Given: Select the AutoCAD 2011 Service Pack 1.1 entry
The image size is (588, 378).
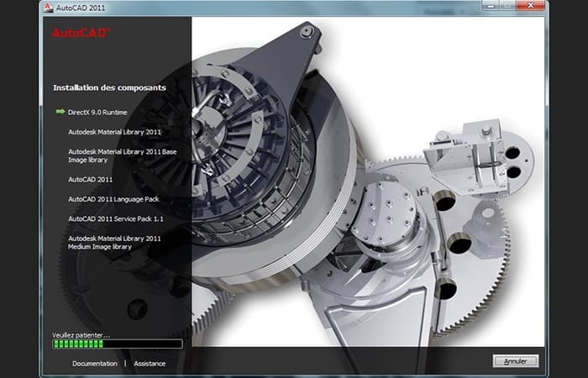Looking at the screenshot, I should tap(116, 218).
